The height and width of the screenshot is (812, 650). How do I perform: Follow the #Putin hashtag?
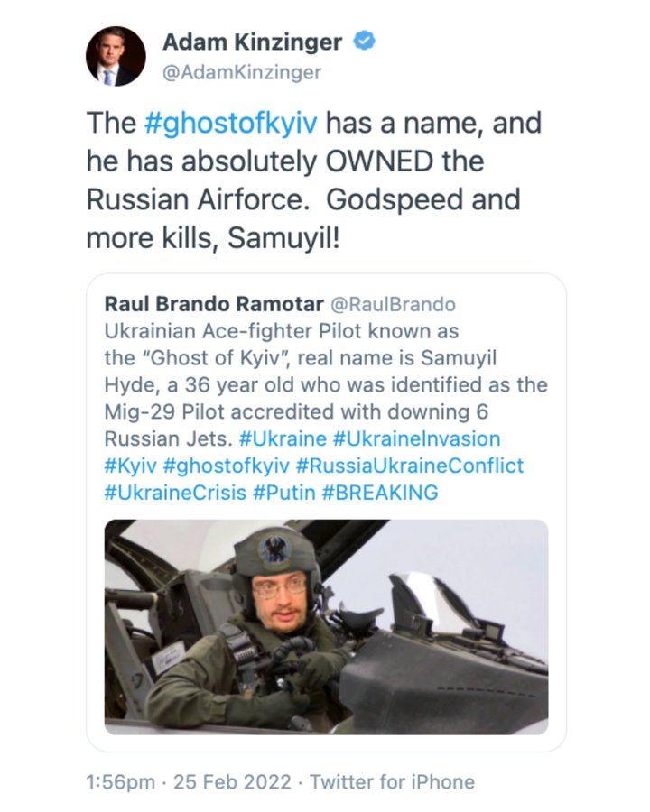(284, 493)
